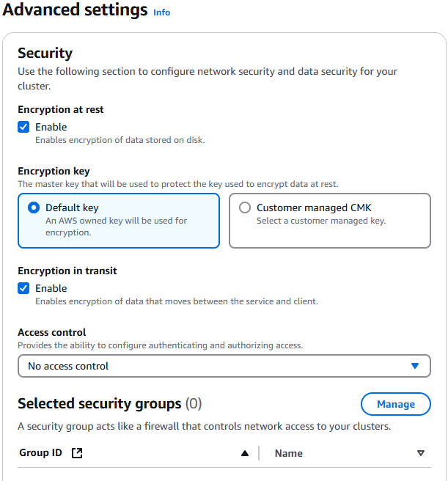The image size is (448, 481).
Task: Click the 'Selected security groups' heading
Action: (99, 404)
